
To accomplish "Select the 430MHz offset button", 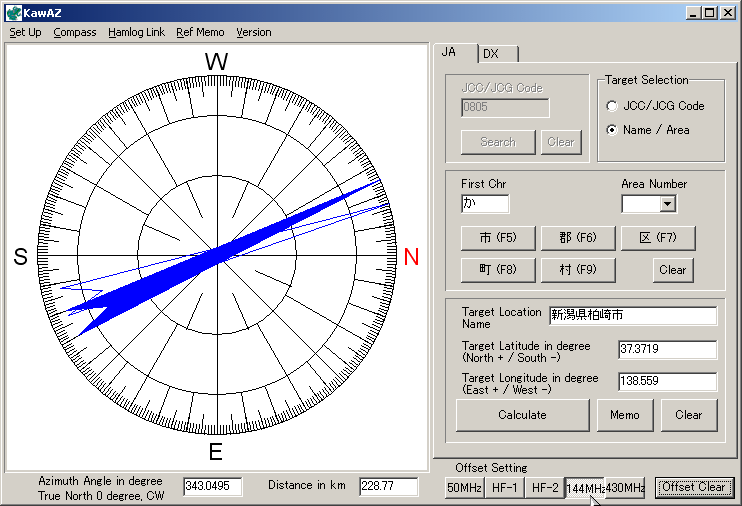I will pos(625,488).
